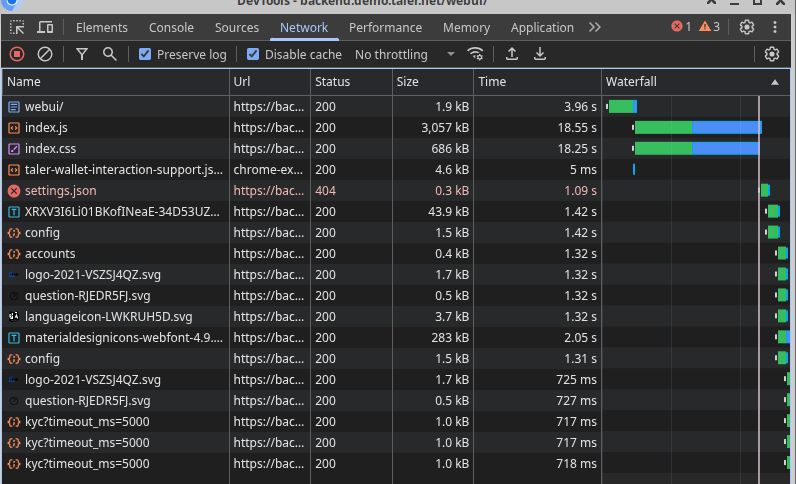Clear the network log
Viewport: 796px width, 484px height.
point(45,54)
